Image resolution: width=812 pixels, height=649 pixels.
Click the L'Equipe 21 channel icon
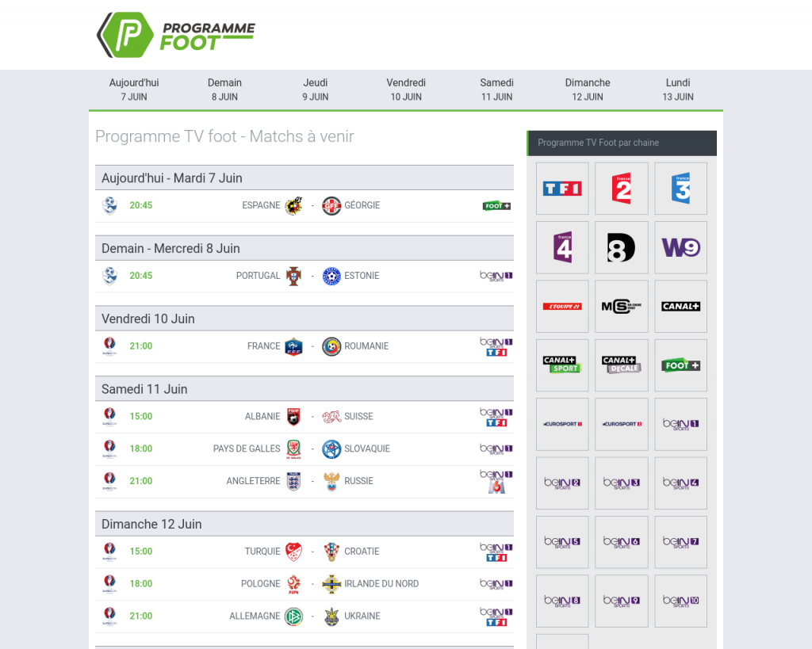562,307
